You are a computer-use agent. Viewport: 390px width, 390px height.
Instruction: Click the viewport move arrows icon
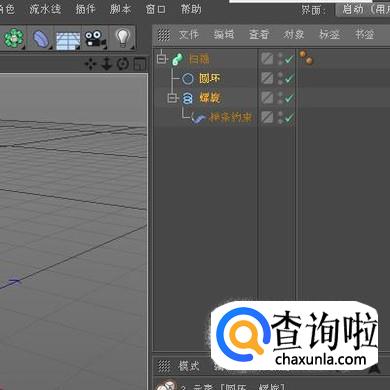coord(90,64)
